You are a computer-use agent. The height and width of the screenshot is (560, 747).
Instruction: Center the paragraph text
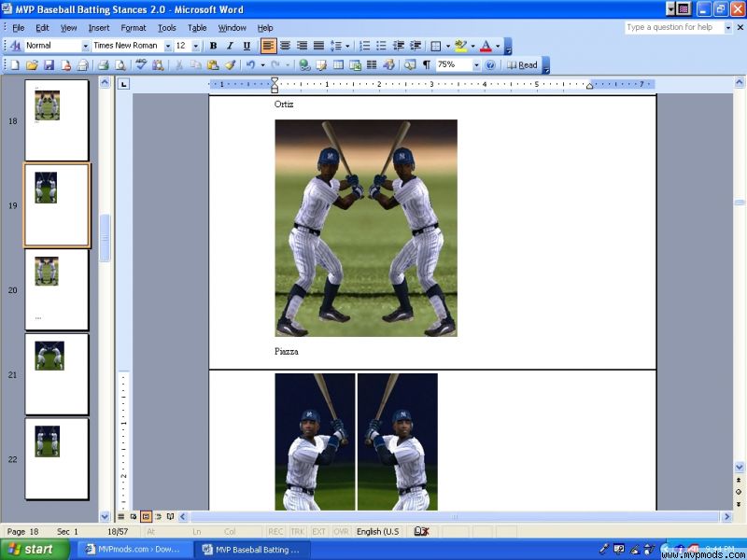click(x=285, y=46)
